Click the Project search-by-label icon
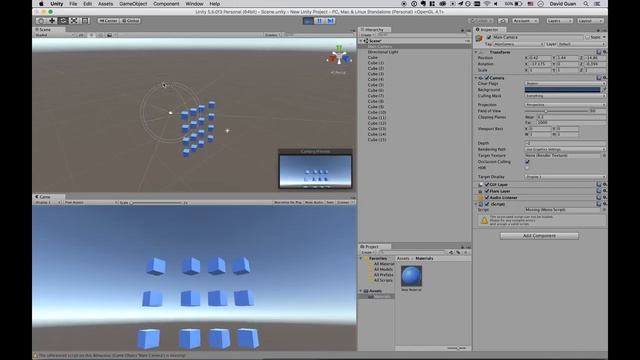This screenshot has width=640, height=360. tap(458, 252)
